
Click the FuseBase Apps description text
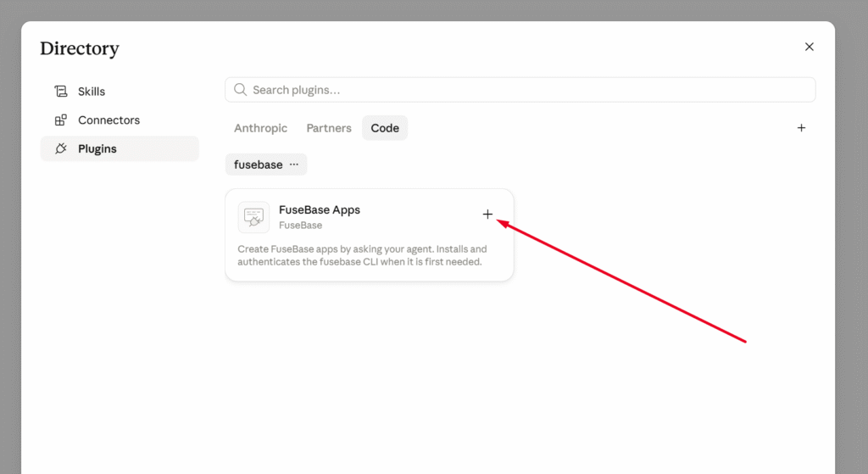pyautogui.click(x=362, y=255)
